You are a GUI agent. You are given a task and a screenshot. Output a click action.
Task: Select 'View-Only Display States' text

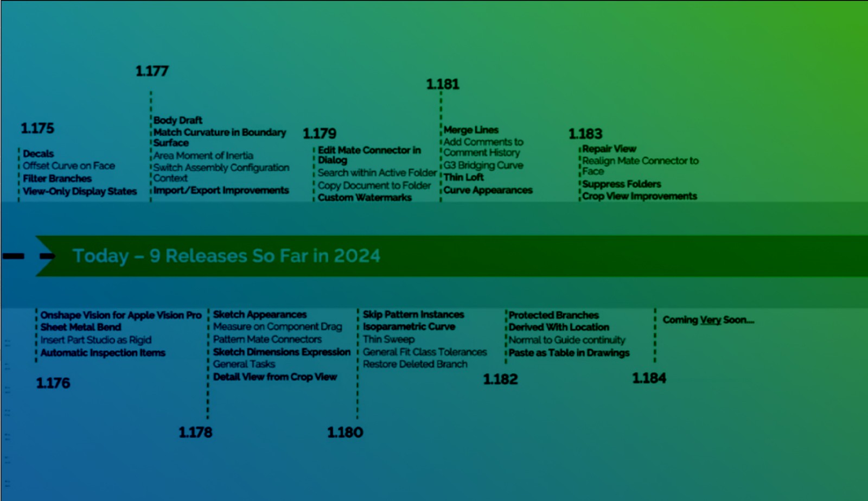click(x=80, y=191)
